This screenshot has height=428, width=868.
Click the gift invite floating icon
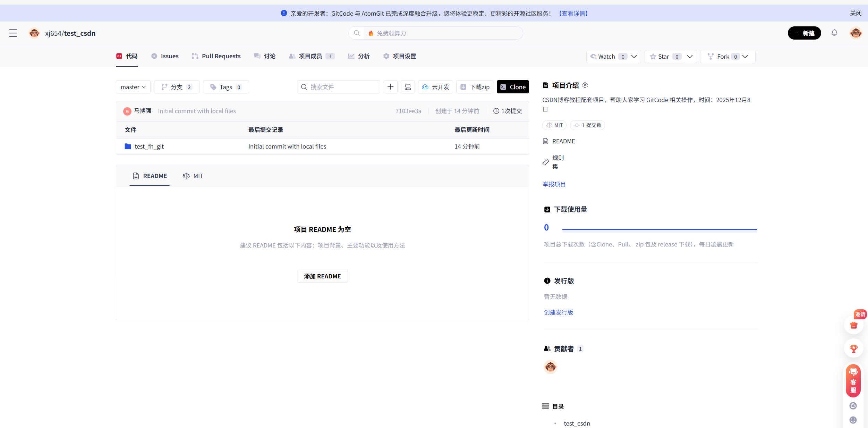[854, 325]
